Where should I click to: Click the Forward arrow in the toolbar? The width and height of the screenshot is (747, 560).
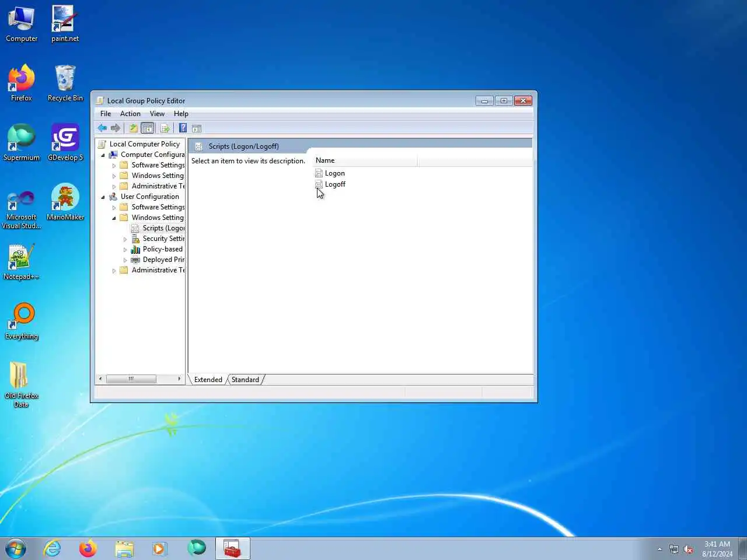pyautogui.click(x=116, y=128)
